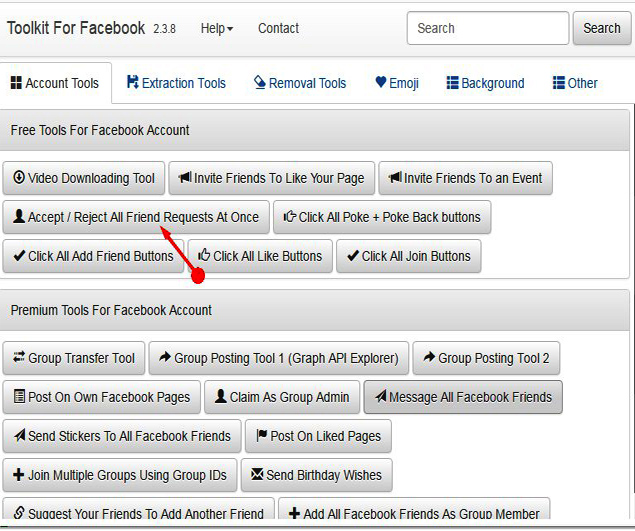Viewport: 635px width, 531px height.
Task: Click the Free Tools For Facebook Account heading
Action: 100,130
